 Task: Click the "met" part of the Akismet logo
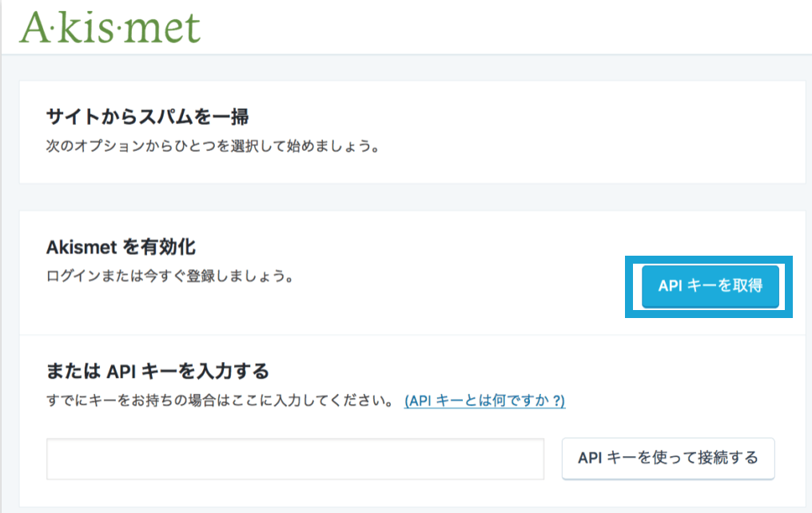pos(167,29)
